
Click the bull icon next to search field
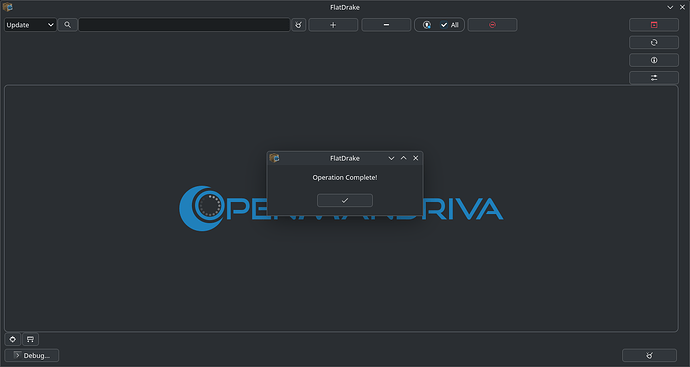pyautogui.click(x=298, y=25)
